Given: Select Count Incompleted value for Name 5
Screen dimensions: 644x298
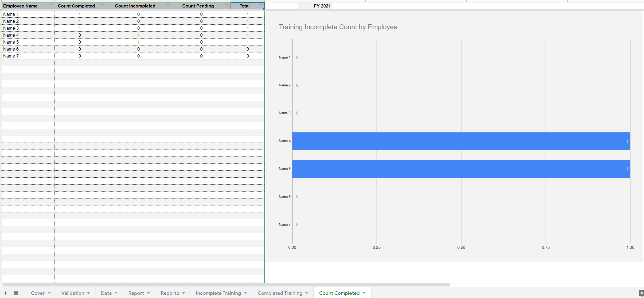Looking at the screenshot, I should [138, 42].
